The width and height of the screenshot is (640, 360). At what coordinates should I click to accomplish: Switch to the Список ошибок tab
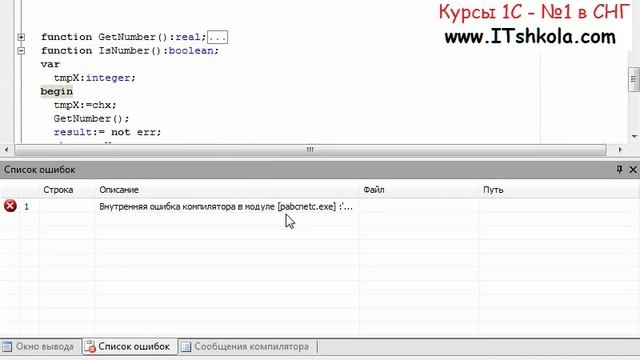click(129, 347)
